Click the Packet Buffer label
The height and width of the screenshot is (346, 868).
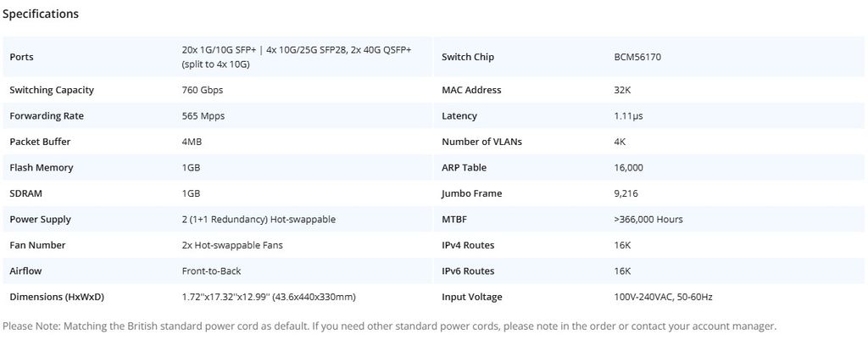tap(40, 142)
